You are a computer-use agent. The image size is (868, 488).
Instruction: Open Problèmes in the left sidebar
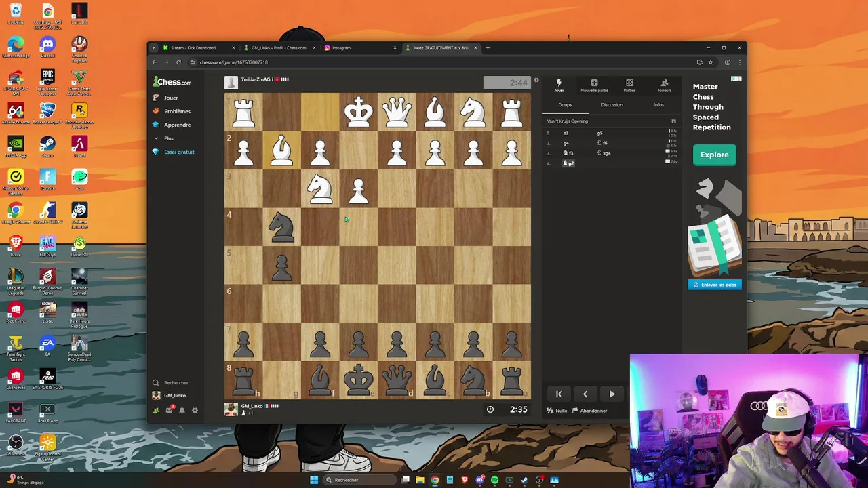click(177, 111)
